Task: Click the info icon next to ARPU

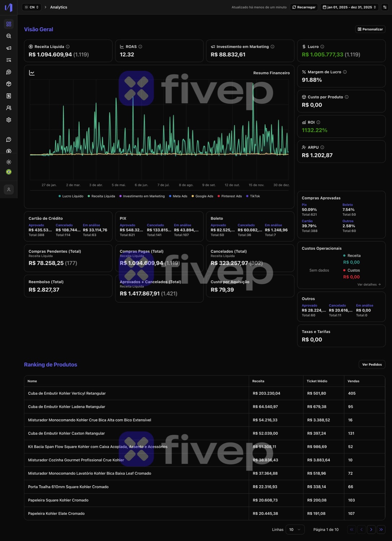Action: click(x=322, y=147)
